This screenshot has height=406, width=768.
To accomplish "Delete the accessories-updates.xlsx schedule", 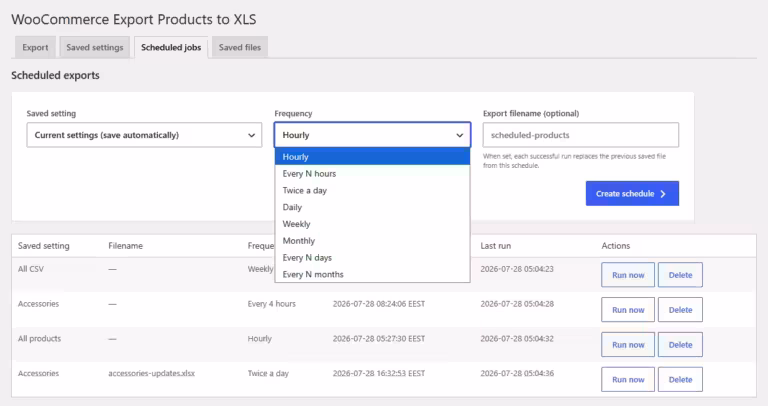I will (x=680, y=379).
